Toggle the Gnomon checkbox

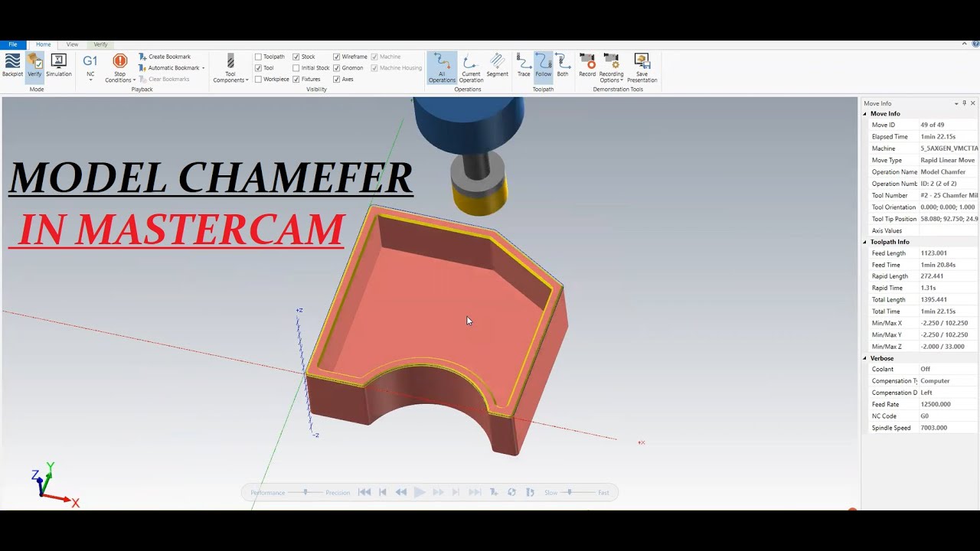pos(337,68)
